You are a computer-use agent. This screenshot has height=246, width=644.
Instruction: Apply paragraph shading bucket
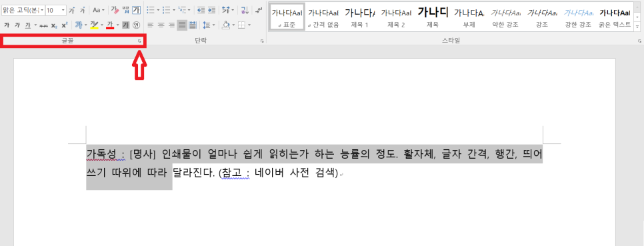pyautogui.click(x=225, y=25)
